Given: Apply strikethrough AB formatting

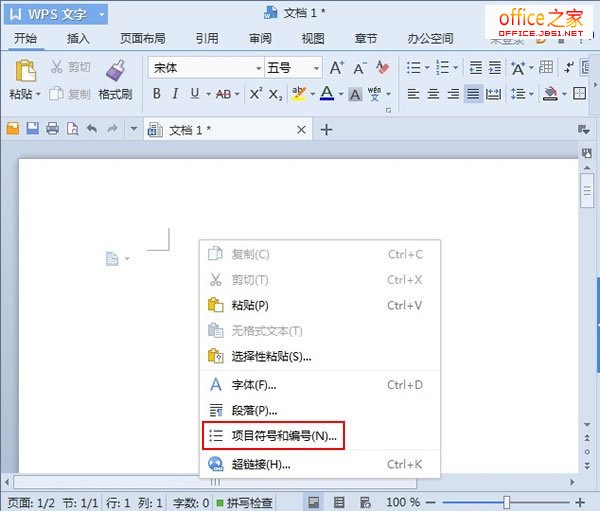Looking at the screenshot, I should pyautogui.click(x=223, y=94).
